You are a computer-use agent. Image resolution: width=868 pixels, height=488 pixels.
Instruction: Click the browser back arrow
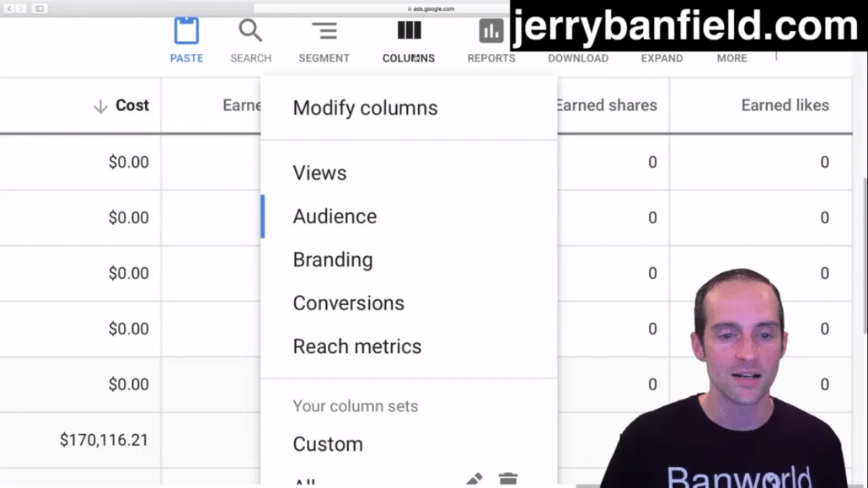9,8
